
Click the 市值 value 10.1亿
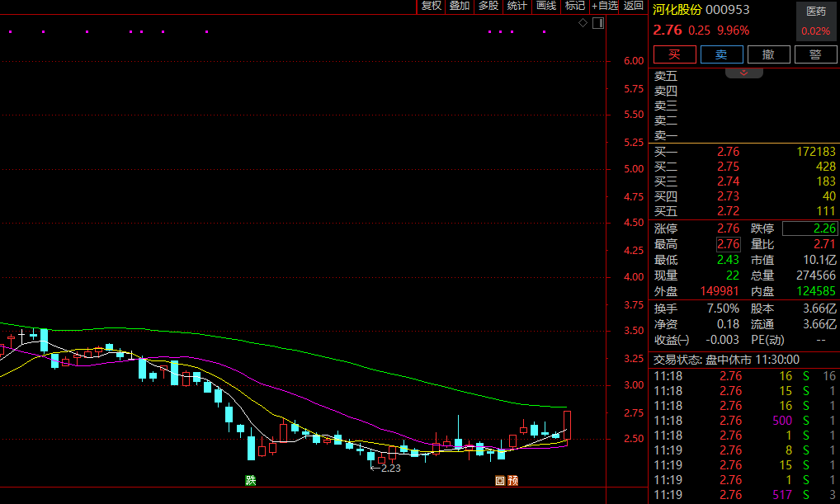pyautogui.click(x=819, y=261)
